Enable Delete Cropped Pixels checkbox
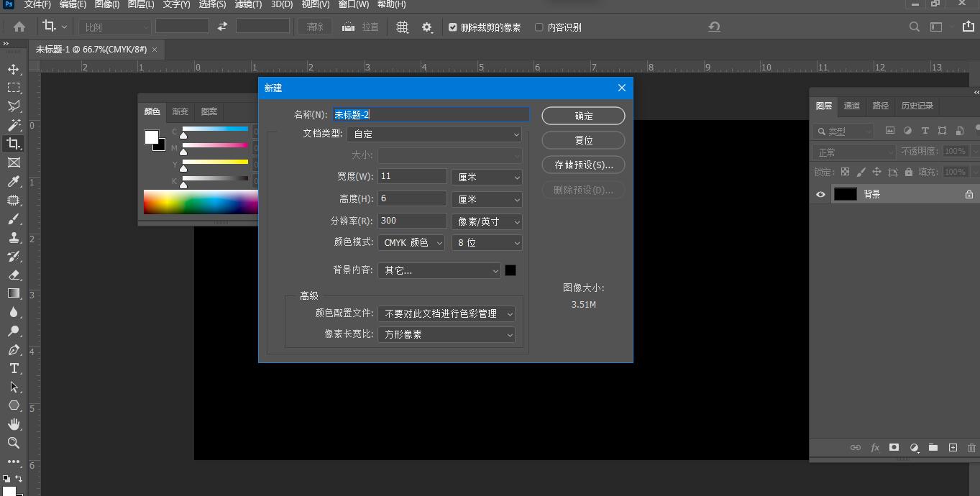 453,27
